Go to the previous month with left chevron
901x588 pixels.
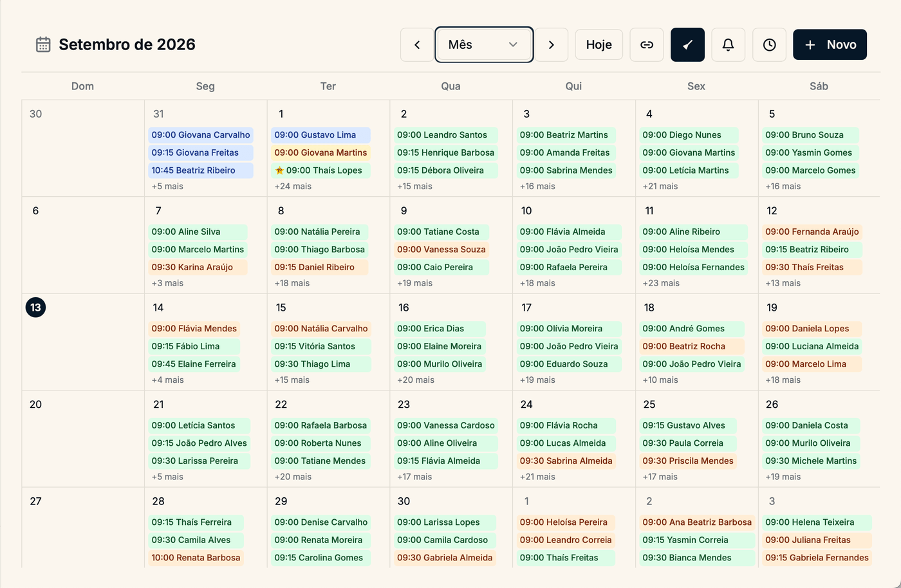(x=417, y=45)
